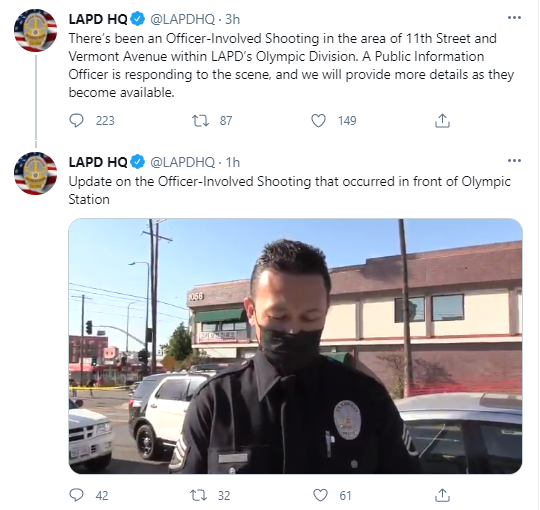Retweet the 11th Street shooting tweet
The height and width of the screenshot is (510, 540).
click(200, 121)
